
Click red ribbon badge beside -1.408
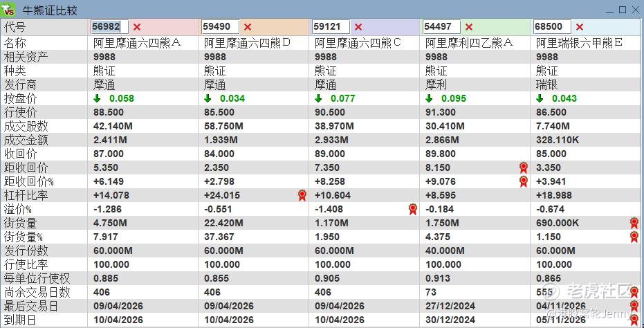(x=413, y=209)
